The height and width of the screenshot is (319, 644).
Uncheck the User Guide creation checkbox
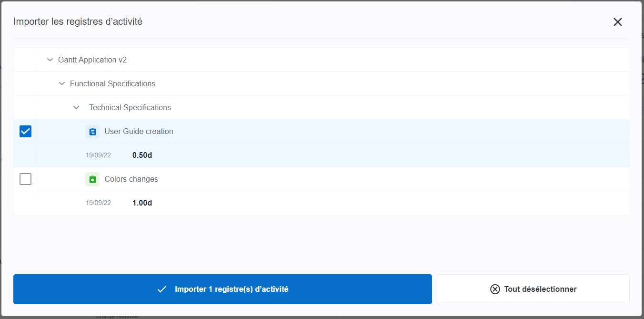pyautogui.click(x=25, y=132)
